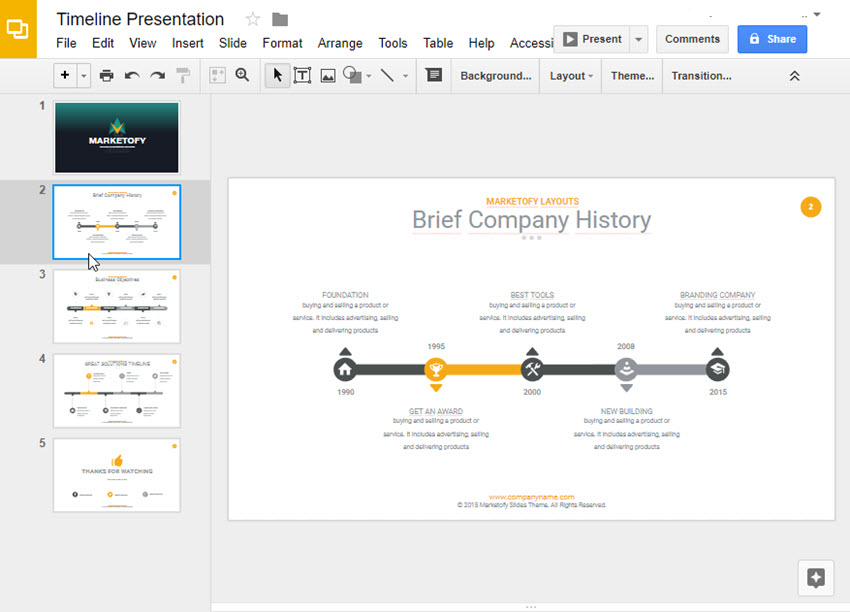Viewport: 850px width, 612px height.
Task: Star the Timeline Presentation
Action: click(252, 18)
